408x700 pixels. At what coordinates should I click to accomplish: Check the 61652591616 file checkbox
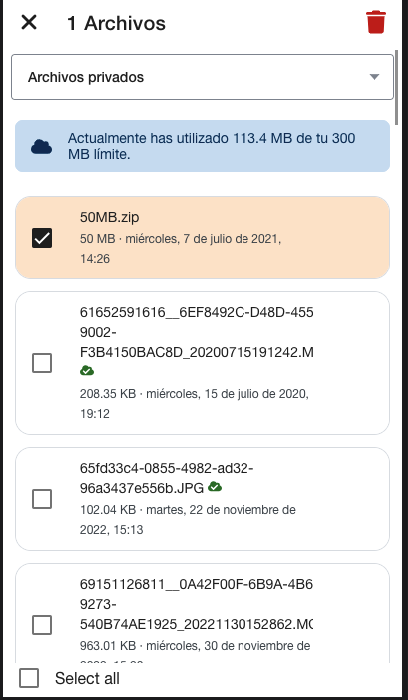pos(42,363)
